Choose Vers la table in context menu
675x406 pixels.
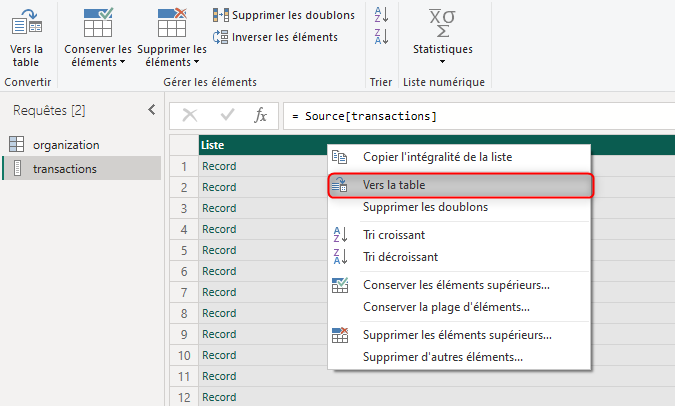pyautogui.click(x=461, y=185)
